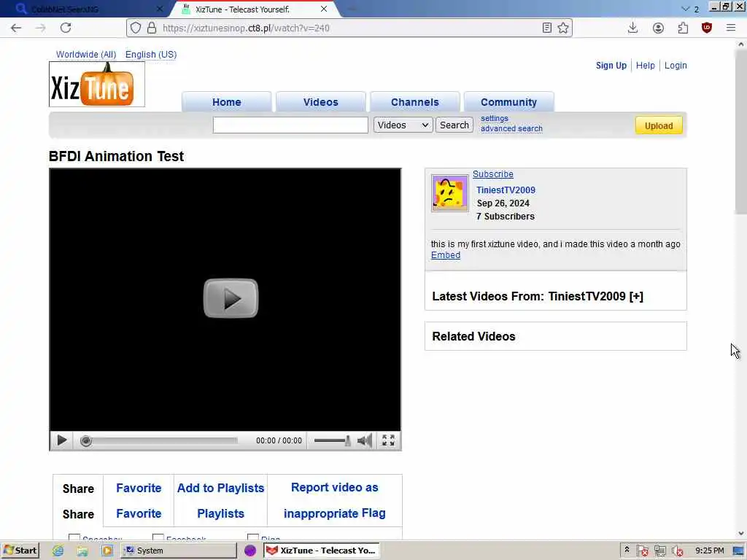The image size is (747, 560).
Task: Tick the Facebook share checkbox
Action: 158,537
